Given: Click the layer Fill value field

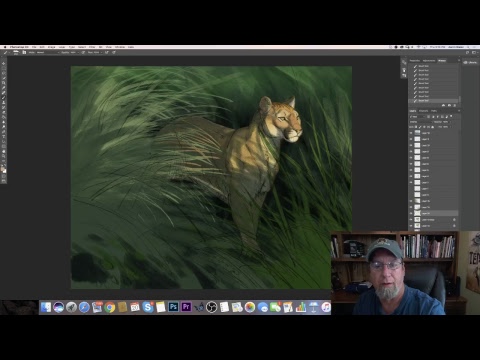Looking at the screenshot, I should (446, 127).
